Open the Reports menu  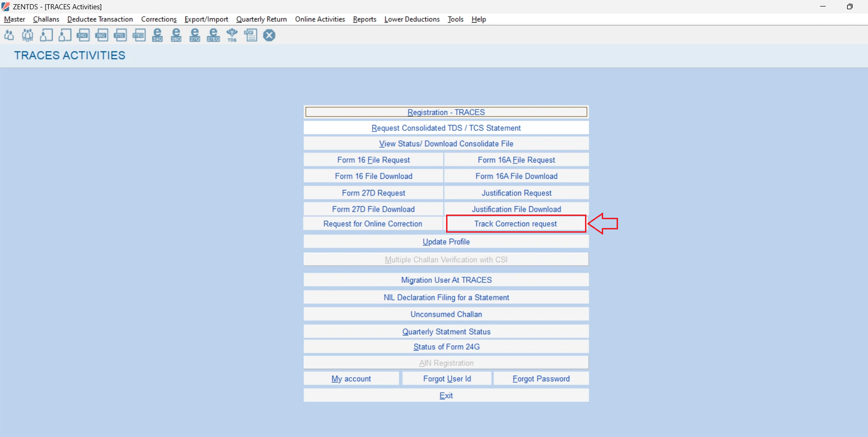pyautogui.click(x=365, y=19)
